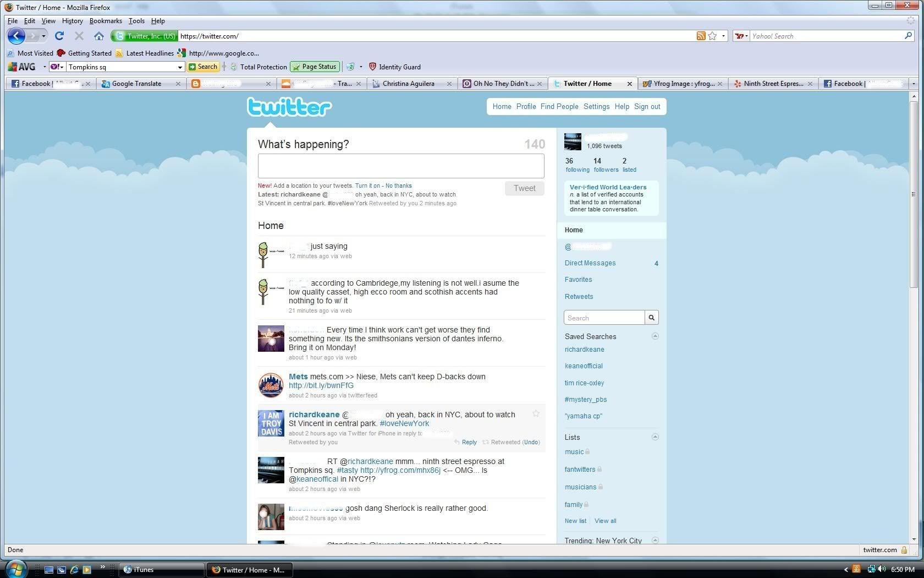Open the History menu
Viewport: 924px width, 578px height.
[x=72, y=21]
